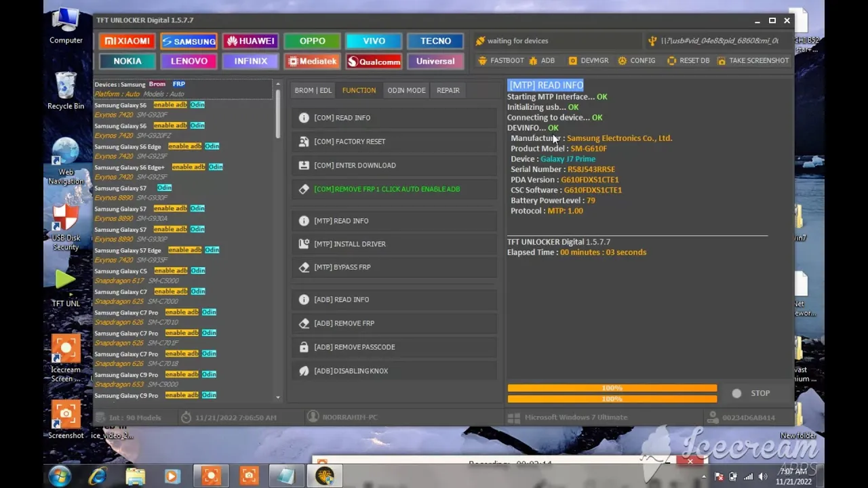Open the media player taskbar icon
Viewport: 868px width, 488px height.
point(172,476)
